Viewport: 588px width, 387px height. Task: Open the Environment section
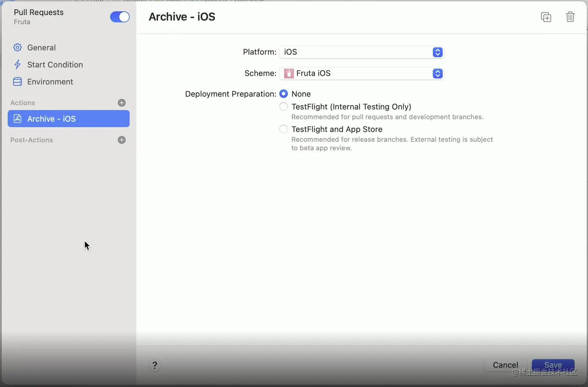click(50, 82)
